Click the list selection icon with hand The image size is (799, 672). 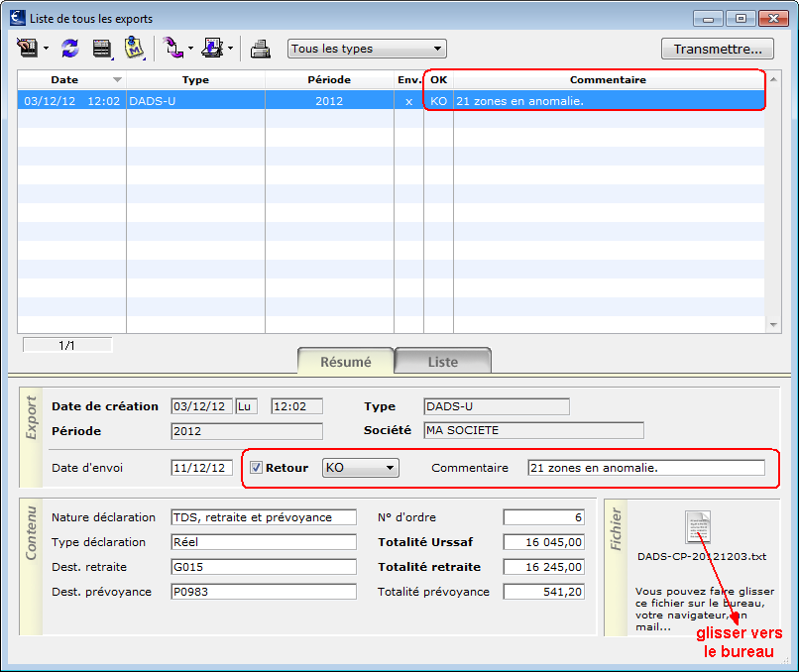coord(27,49)
